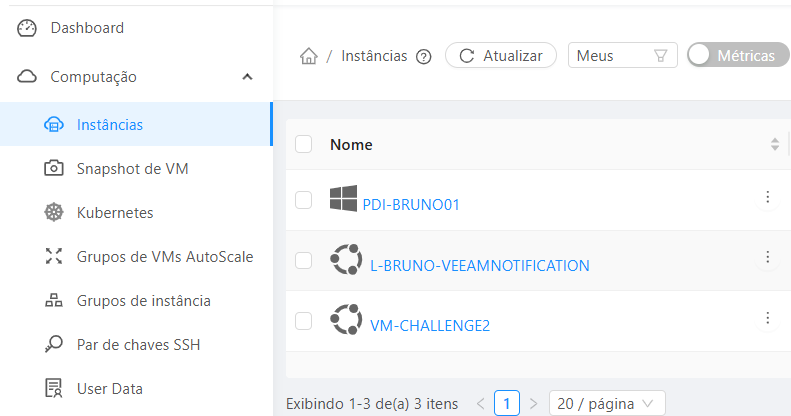Sort the list by the Nome column arrows
This screenshot has height=416, width=791.
774,144
